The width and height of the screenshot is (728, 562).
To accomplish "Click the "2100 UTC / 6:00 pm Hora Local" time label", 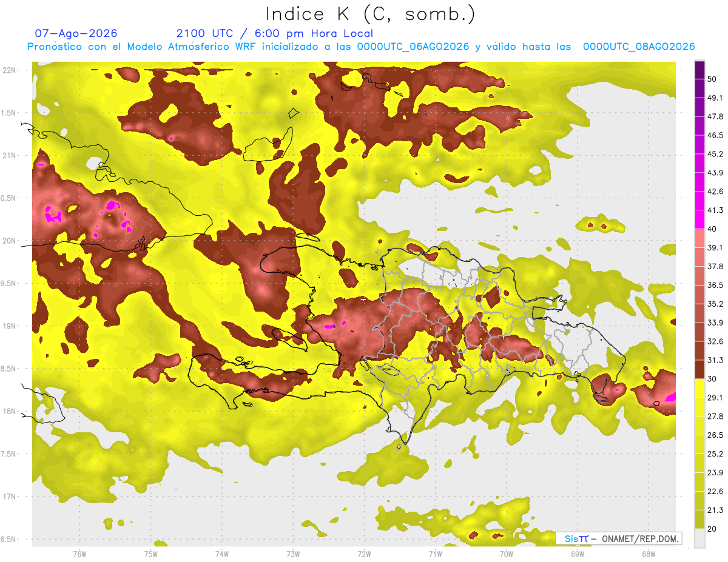I will pos(275,33).
